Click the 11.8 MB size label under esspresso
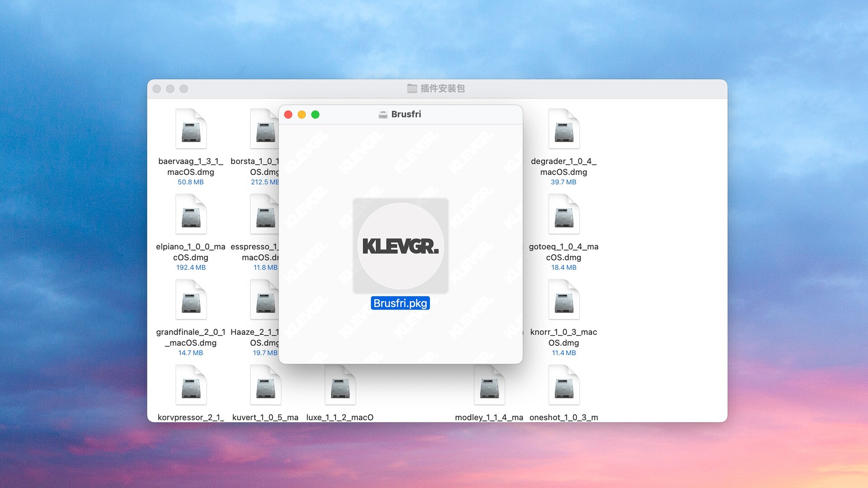 coord(265,267)
